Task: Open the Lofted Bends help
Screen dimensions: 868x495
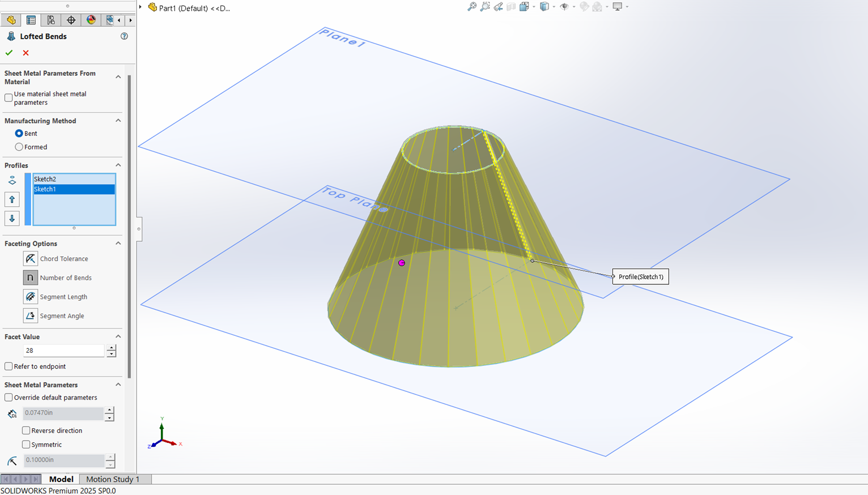Action: [x=124, y=36]
